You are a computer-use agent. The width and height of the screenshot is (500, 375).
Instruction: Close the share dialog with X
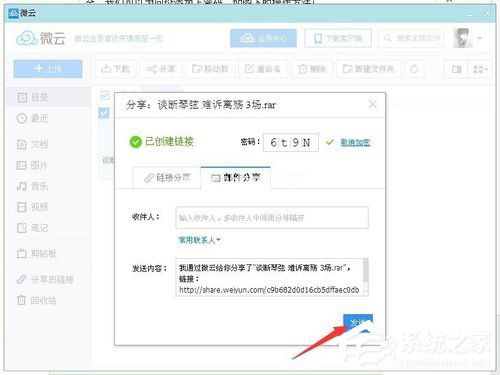[373, 105]
